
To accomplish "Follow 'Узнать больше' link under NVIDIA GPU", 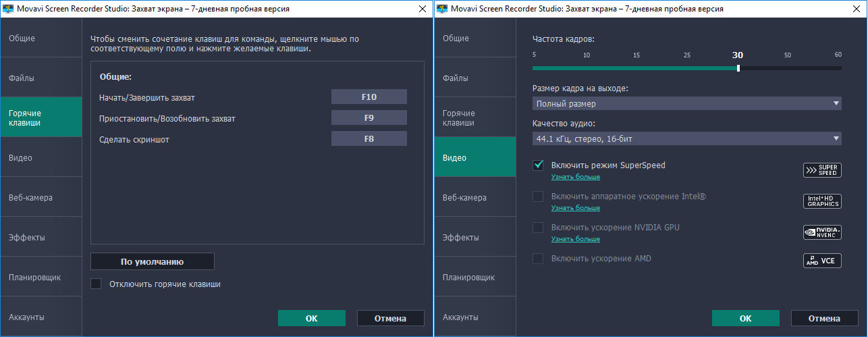I will [x=576, y=239].
